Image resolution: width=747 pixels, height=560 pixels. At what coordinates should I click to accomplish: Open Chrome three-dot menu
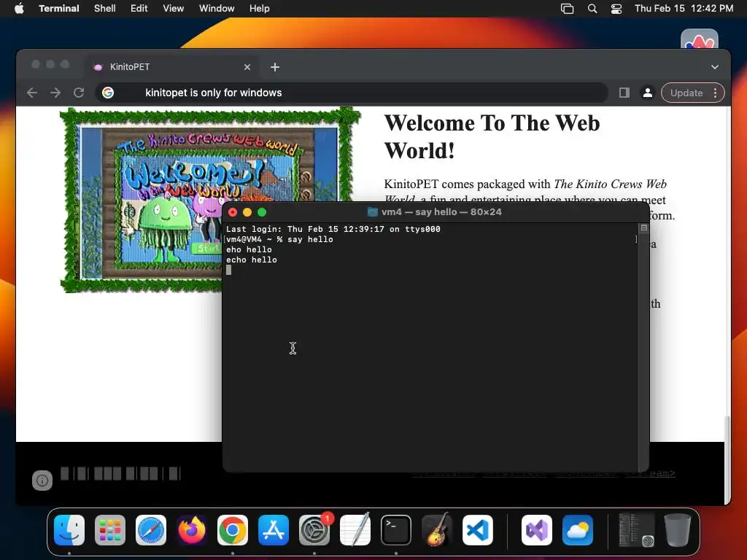point(715,93)
